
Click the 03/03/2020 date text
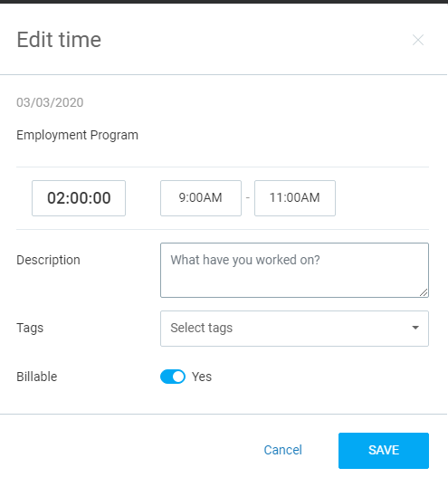coord(50,102)
